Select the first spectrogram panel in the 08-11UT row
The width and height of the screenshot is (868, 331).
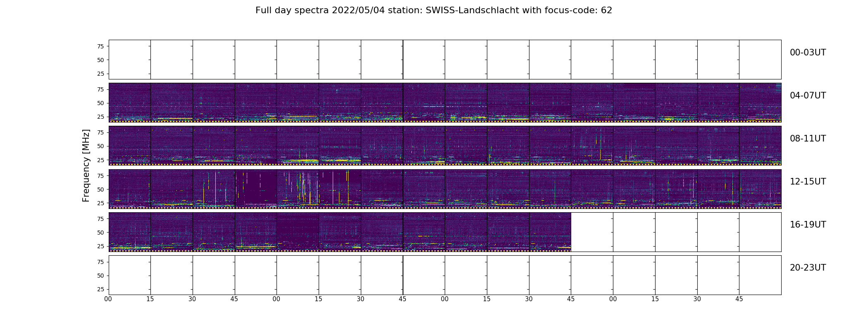(130, 146)
